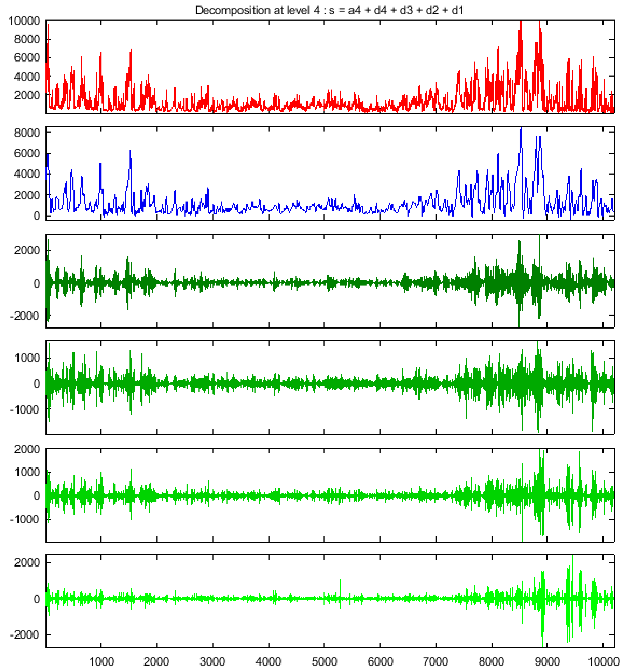This screenshot has height=672, width=627.
Task: Click x-axis tick label 6000
Action: (x=380, y=661)
